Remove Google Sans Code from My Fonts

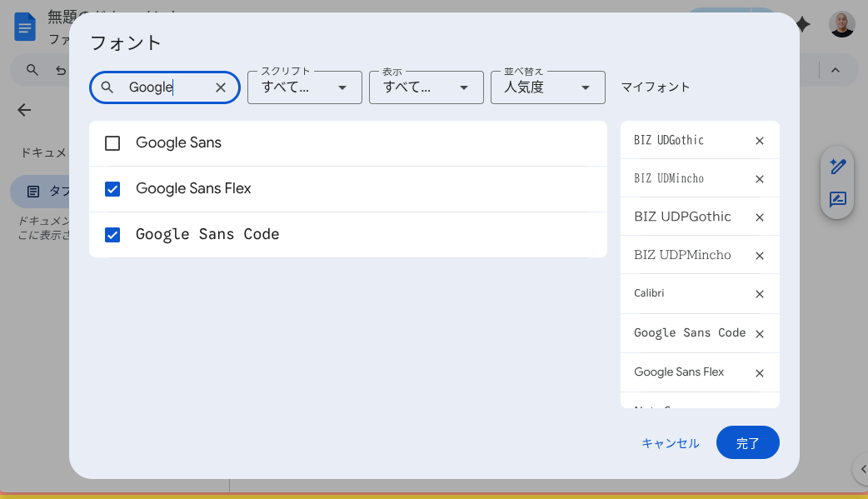759,334
